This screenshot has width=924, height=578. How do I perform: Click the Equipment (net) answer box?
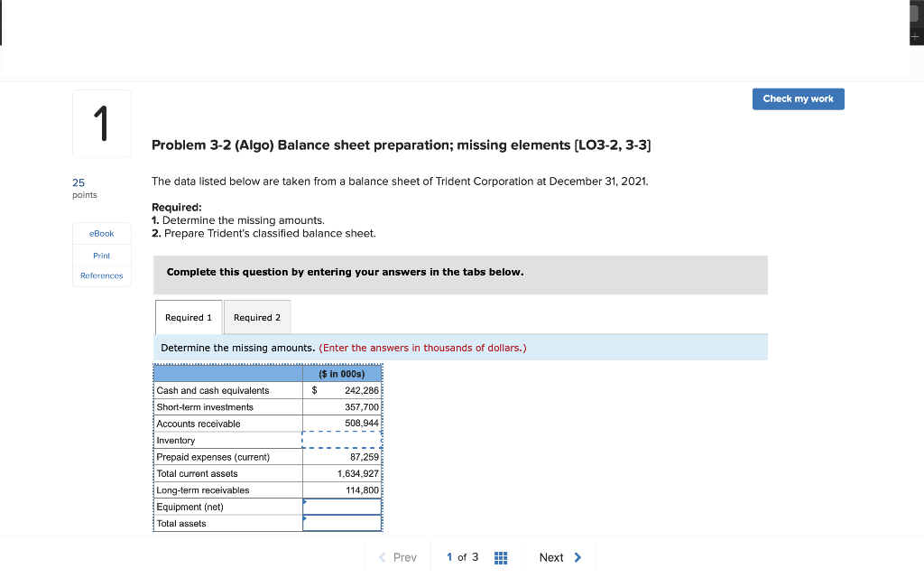[342, 507]
